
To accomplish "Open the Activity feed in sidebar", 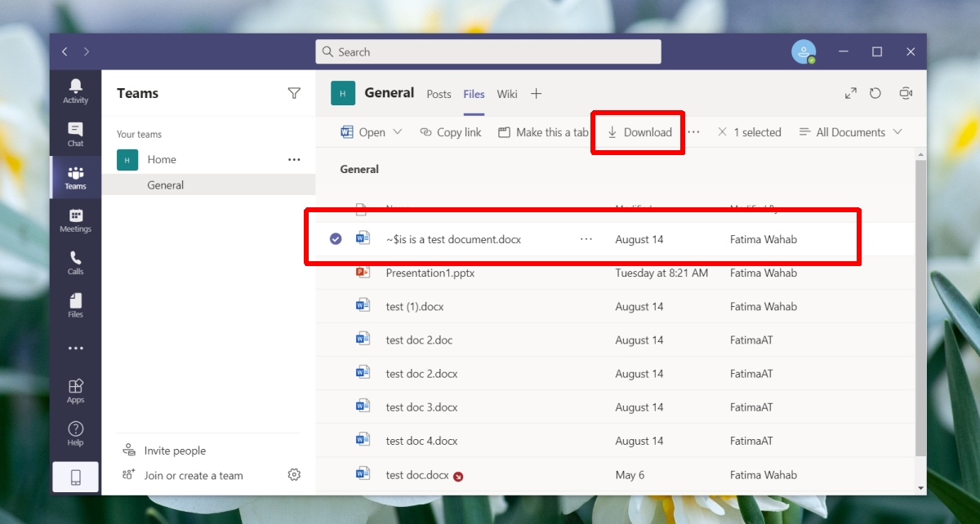I will point(75,91).
